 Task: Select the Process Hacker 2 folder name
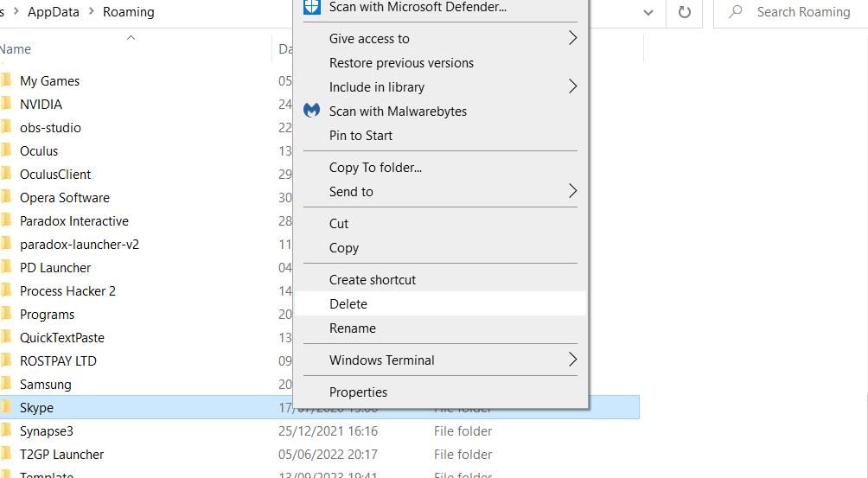coord(67,291)
